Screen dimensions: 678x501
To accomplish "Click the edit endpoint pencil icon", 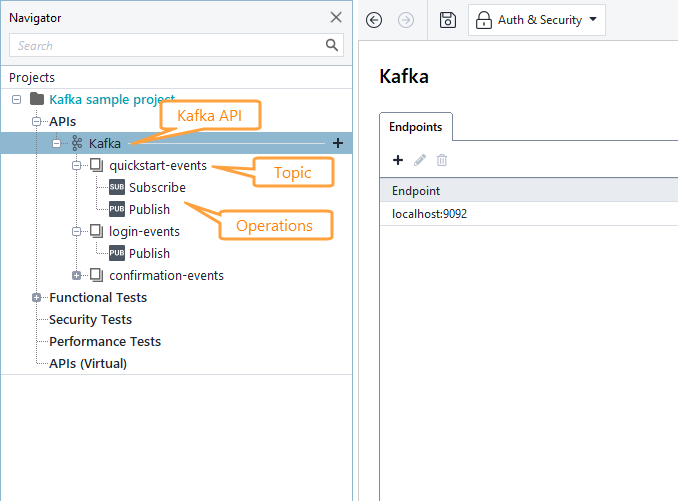I will pyautogui.click(x=420, y=160).
